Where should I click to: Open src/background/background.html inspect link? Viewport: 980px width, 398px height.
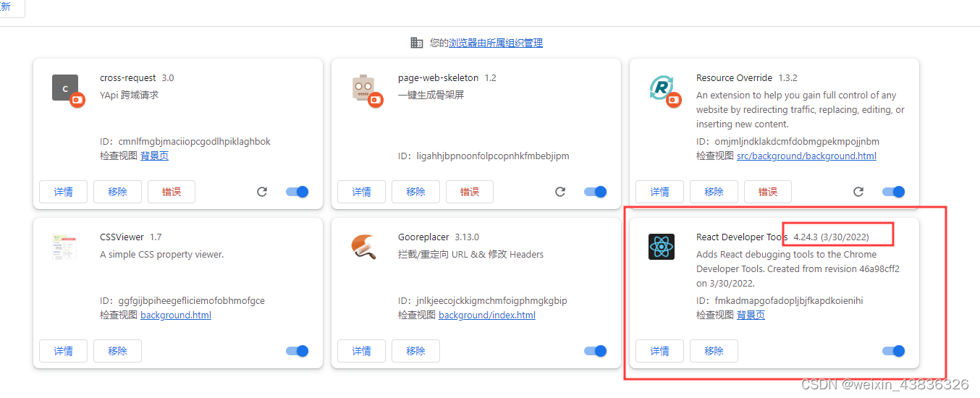coord(806,156)
